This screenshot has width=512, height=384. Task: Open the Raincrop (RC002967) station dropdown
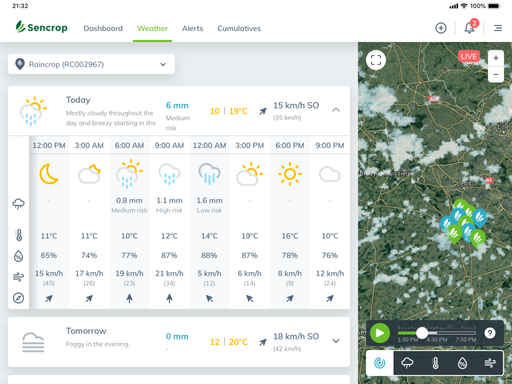point(91,64)
